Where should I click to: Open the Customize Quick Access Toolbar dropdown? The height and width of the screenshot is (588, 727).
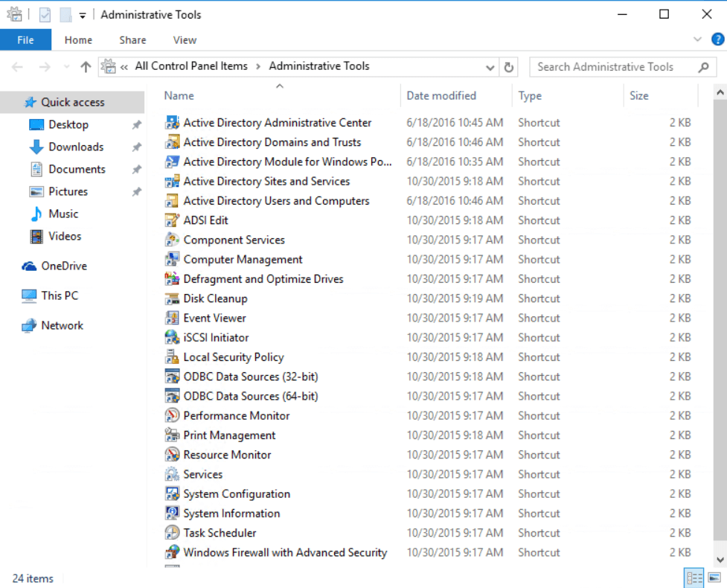82,15
